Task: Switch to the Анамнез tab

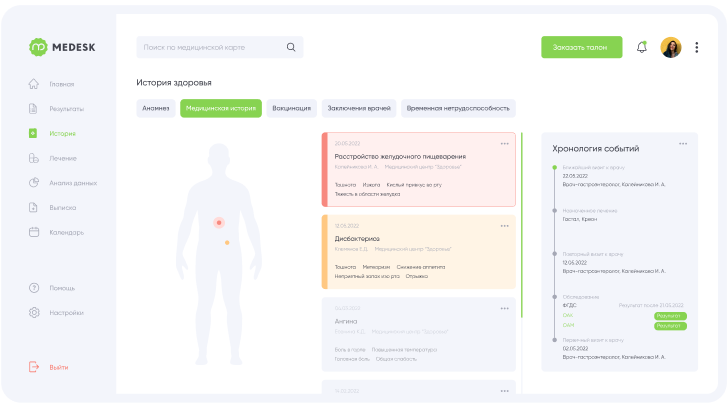Action: pyautogui.click(x=156, y=108)
